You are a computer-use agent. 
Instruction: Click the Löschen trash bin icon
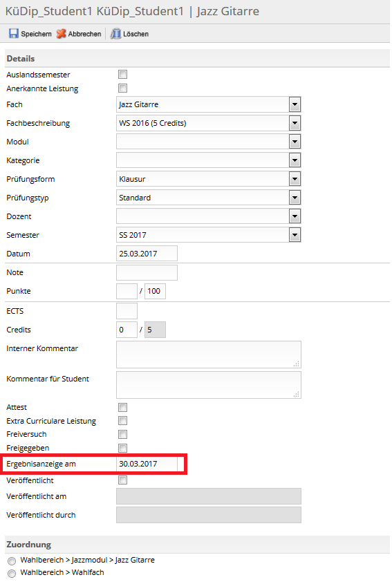click(x=116, y=34)
